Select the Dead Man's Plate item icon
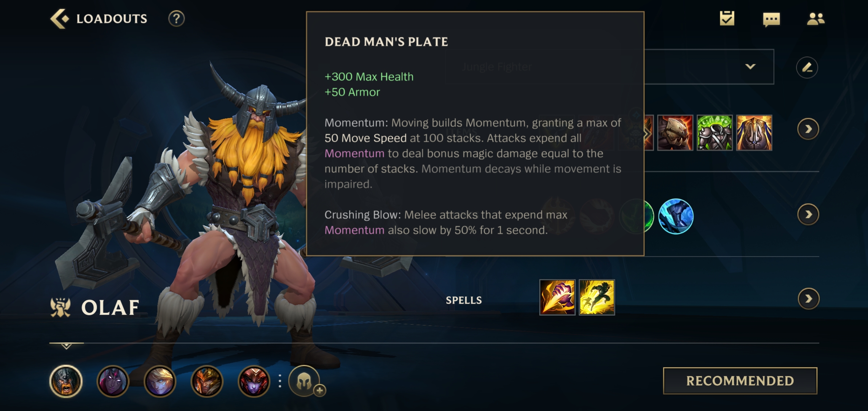Image resolution: width=868 pixels, height=411 pixels. tap(675, 132)
